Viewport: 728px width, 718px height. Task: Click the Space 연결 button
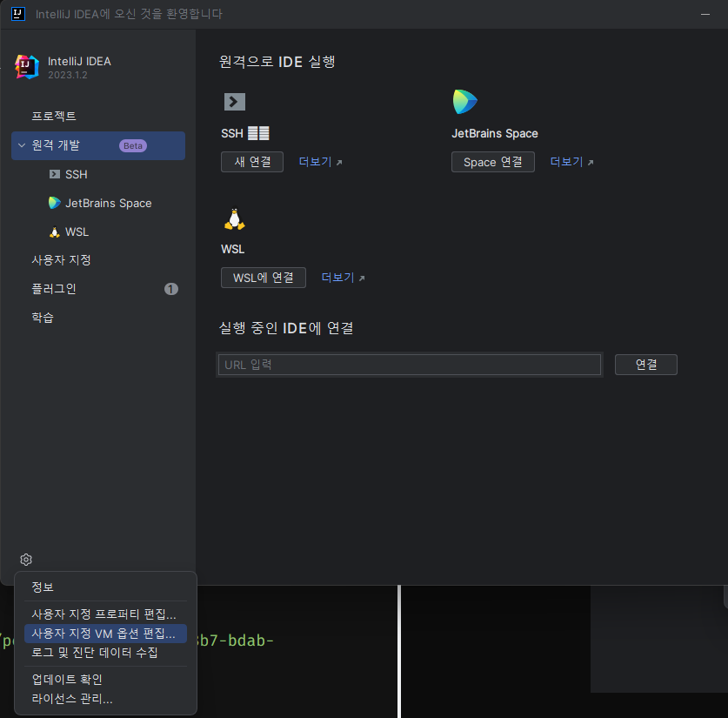point(492,162)
